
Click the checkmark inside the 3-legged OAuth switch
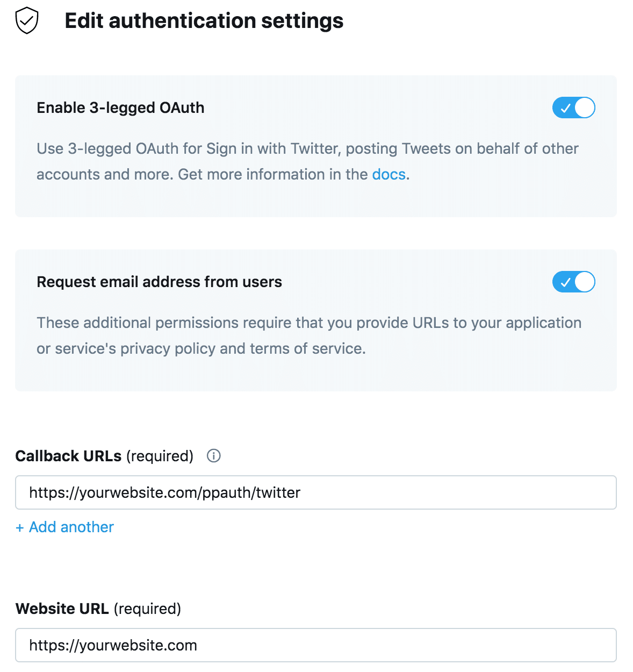[565, 108]
